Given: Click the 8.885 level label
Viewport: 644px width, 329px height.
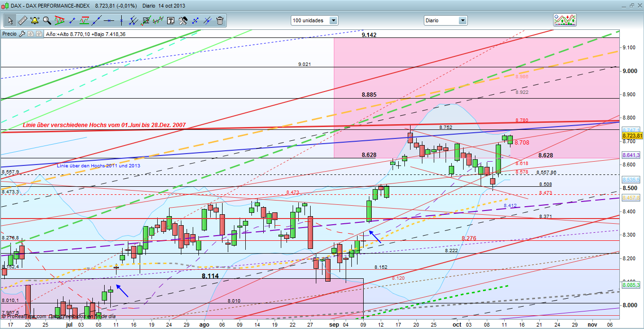Looking at the screenshot, I should click(x=369, y=94).
